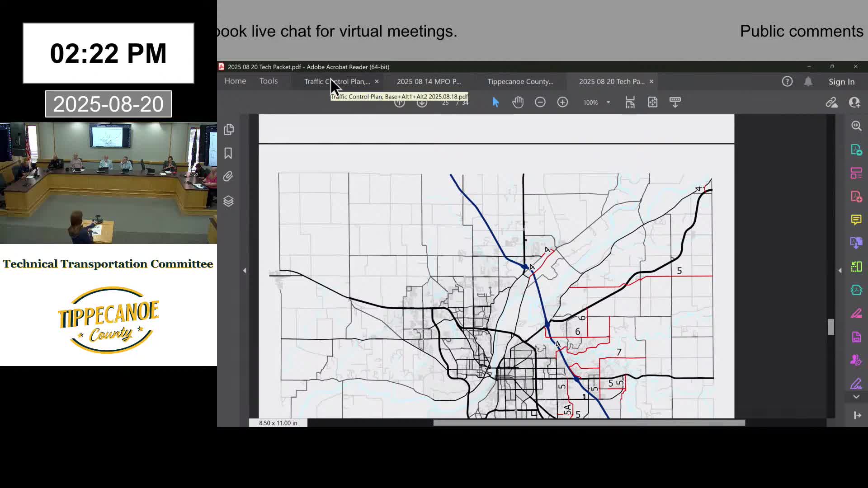Image resolution: width=868 pixels, height=488 pixels.
Task: Zoom in with the plus icon
Action: [562, 103]
